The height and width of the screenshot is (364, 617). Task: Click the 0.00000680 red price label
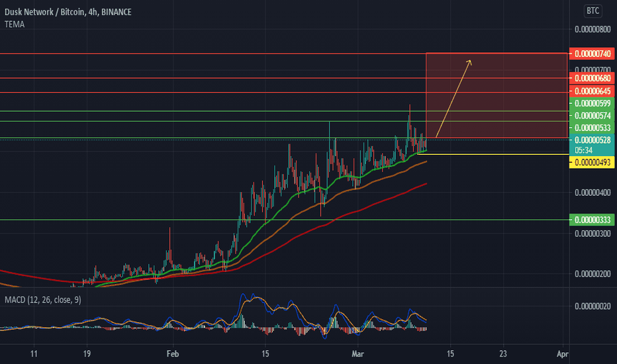[592, 78]
